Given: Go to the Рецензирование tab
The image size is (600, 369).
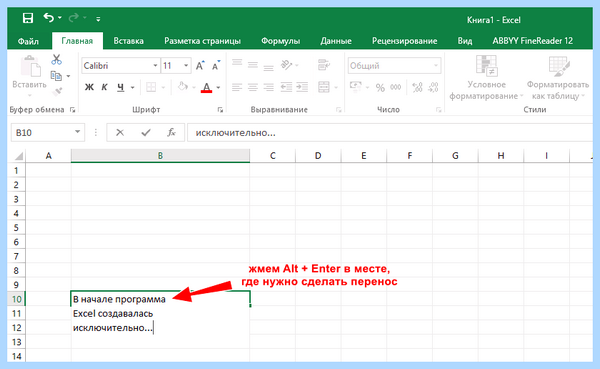Looking at the screenshot, I should 404,41.
